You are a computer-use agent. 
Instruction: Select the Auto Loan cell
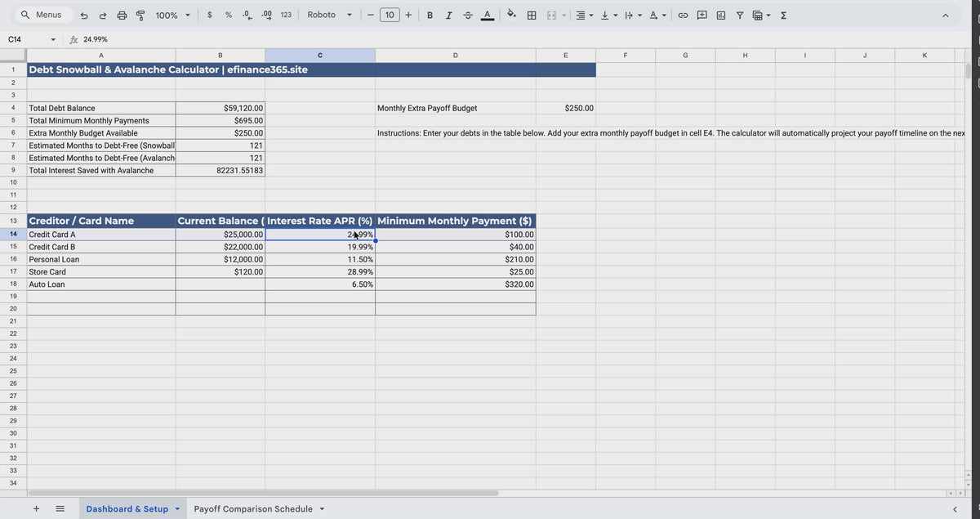101,284
